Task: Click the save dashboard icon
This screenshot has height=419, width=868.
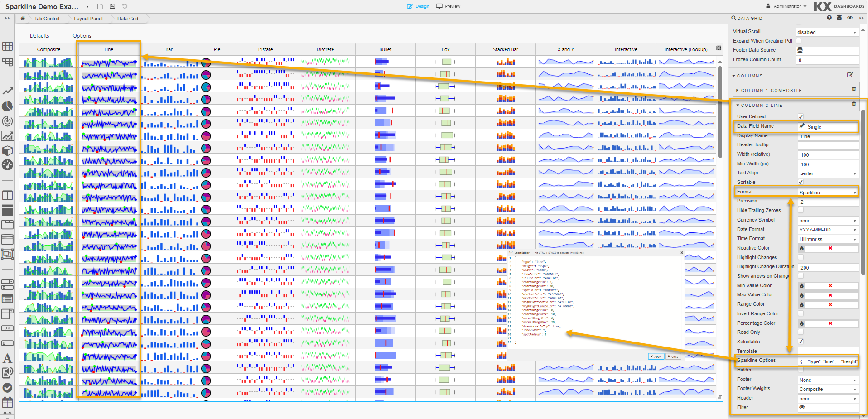Action: pos(112,6)
